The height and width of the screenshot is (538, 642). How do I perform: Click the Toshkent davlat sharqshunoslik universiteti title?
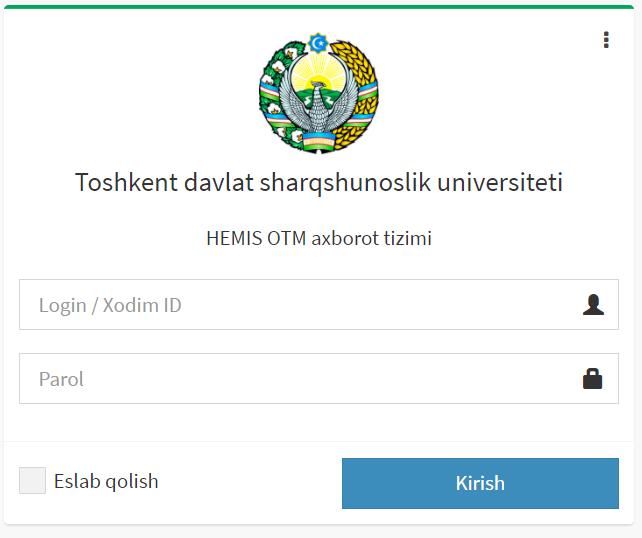[319, 184]
